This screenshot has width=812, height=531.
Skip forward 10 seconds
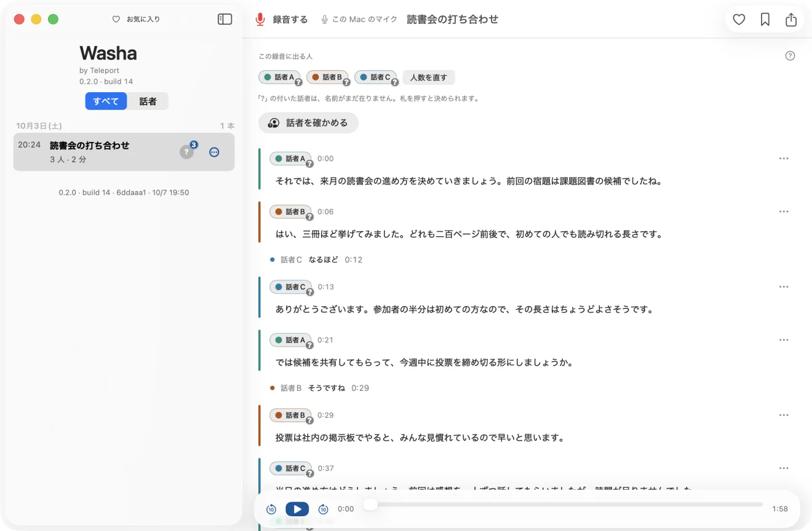tap(323, 509)
